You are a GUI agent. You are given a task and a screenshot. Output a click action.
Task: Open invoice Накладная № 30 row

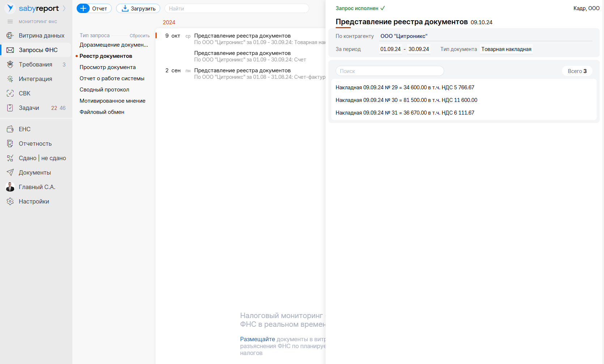coord(406,100)
